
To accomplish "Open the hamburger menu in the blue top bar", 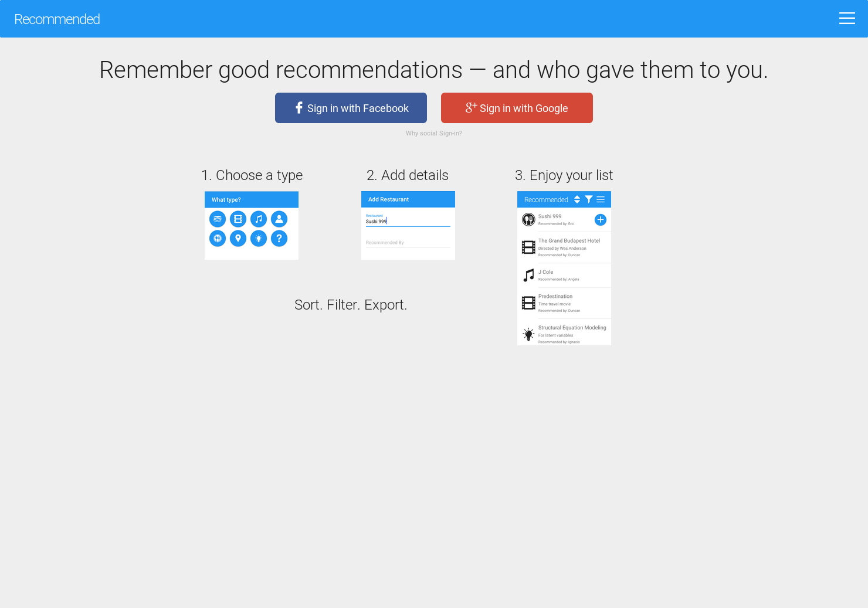I will [x=847, y=18].
